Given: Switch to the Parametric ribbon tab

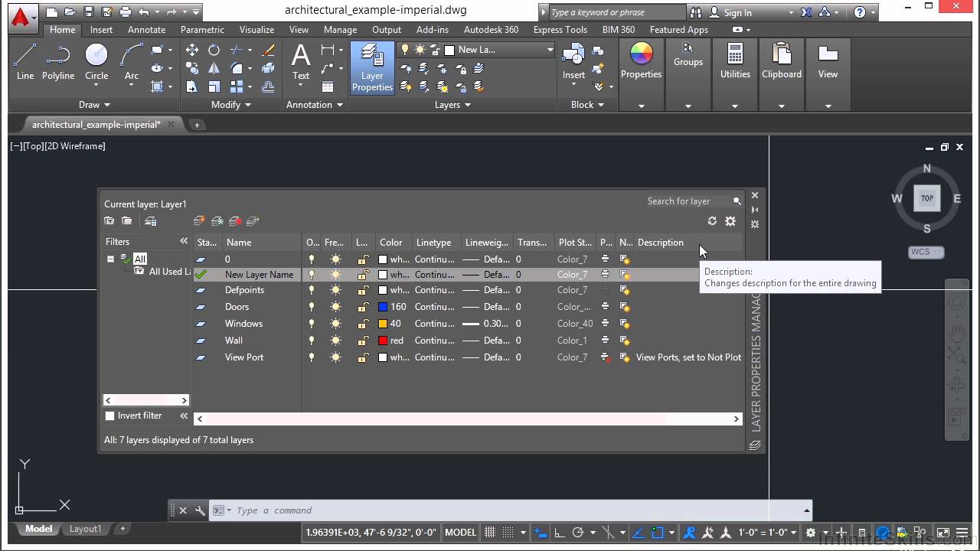Looking at the screenshot, I should click(x=202, y=30).
